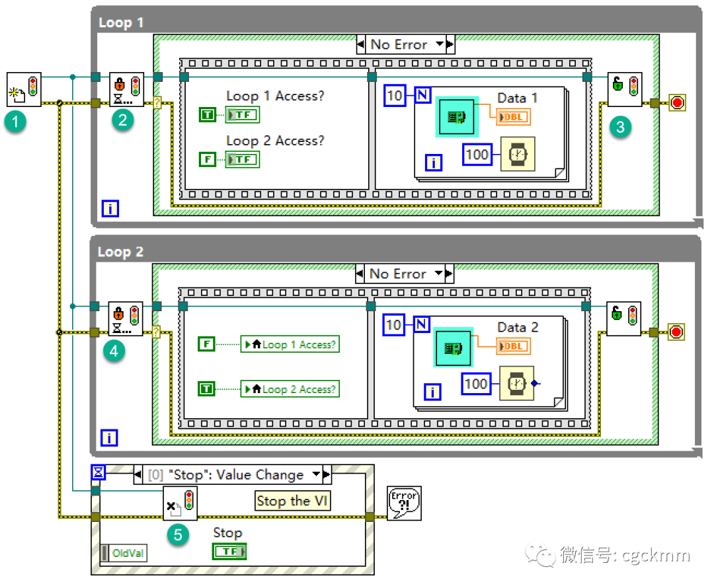Click the Wait clock icon in Loop 1
This screenshot has width=714, height=588.
(518, 154)
